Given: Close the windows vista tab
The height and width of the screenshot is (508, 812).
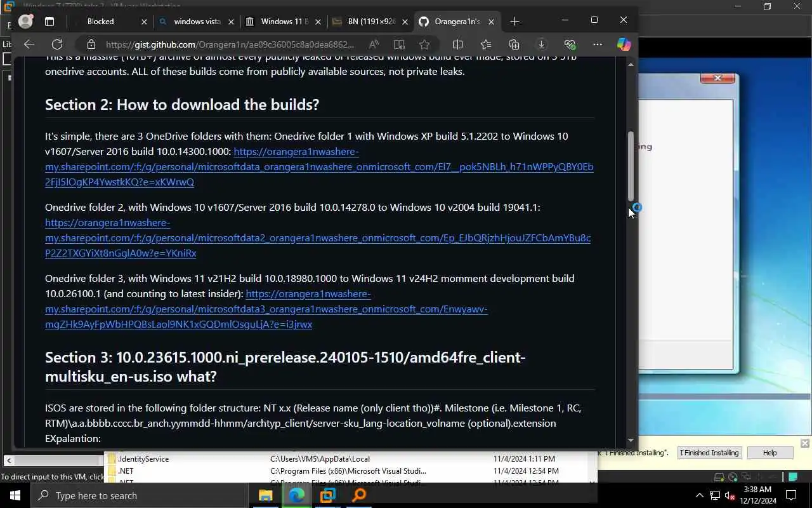Looking at the screenshot, I should click(231, 22).
